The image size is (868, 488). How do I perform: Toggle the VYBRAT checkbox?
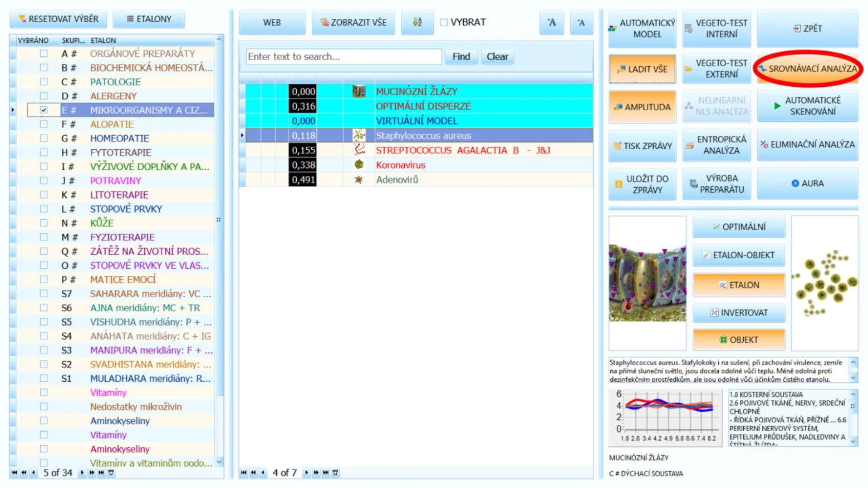click(444, 22)
